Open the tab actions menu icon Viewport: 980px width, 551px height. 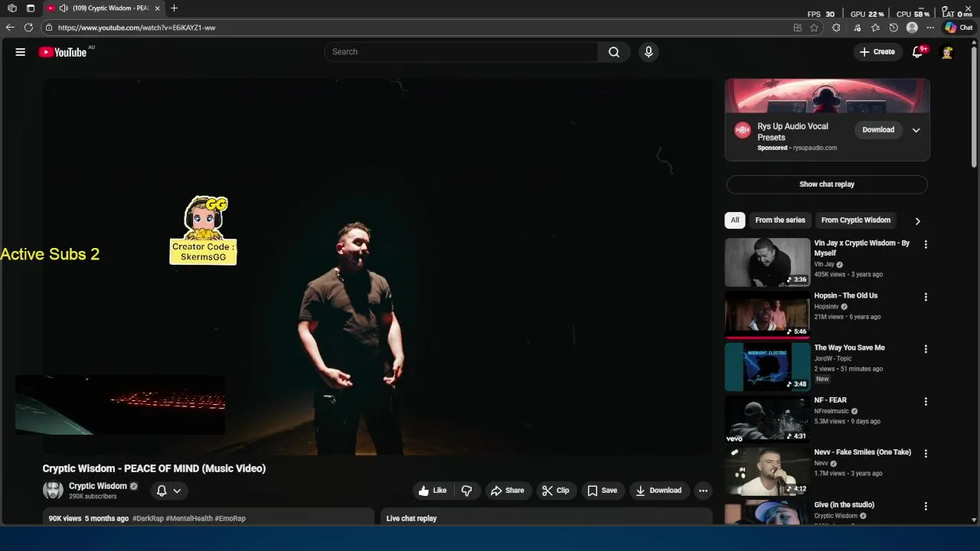tap(31, 8)
